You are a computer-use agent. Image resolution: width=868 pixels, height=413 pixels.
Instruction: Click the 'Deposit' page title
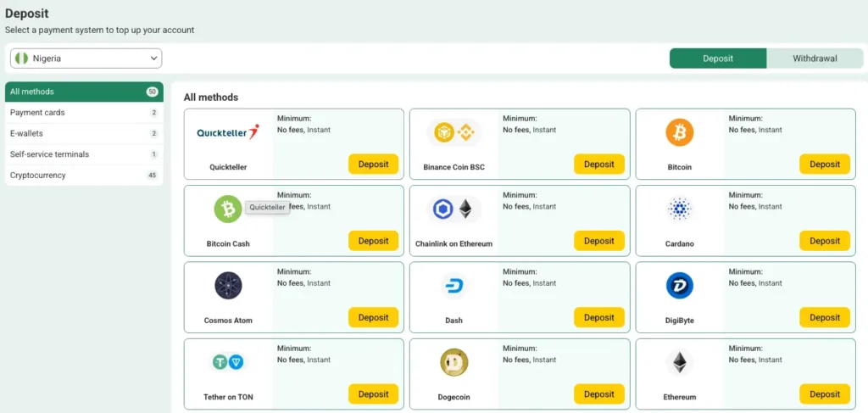pyautogui.click(x=26, y=13)
